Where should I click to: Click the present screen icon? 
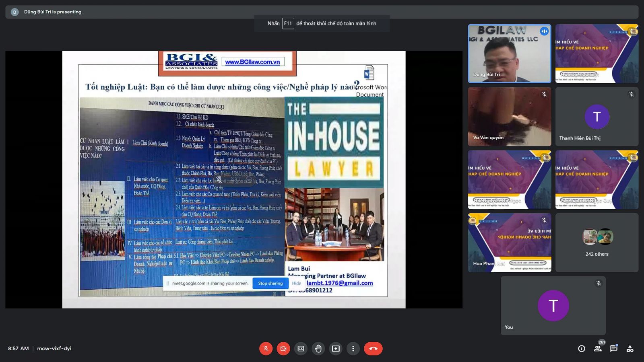click(x=336, y=349)
